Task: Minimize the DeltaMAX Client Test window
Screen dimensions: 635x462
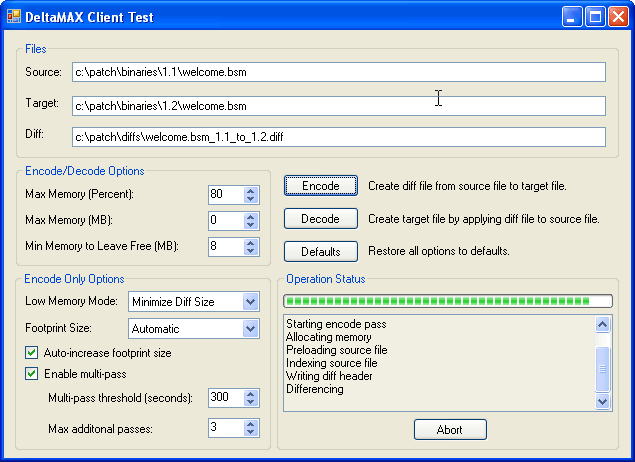Action: 572,17
